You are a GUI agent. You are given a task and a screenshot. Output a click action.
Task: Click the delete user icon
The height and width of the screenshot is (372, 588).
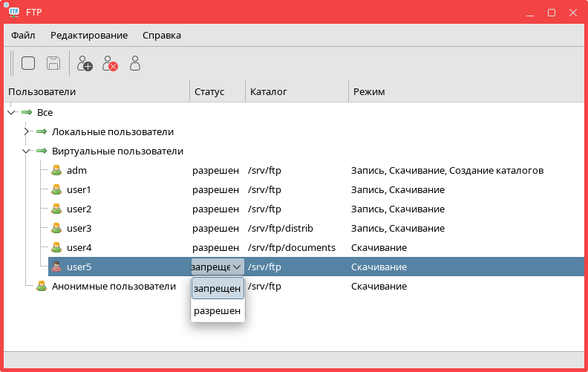pos(110,63)
